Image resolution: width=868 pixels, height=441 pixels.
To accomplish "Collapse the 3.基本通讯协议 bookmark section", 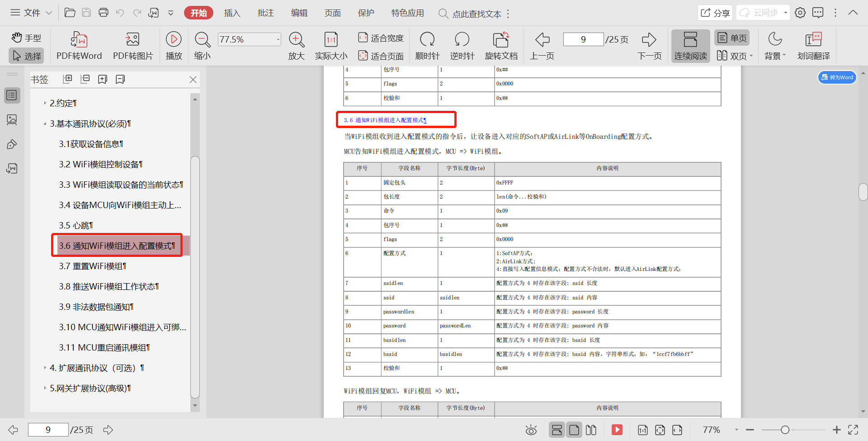I will [45, 124].
